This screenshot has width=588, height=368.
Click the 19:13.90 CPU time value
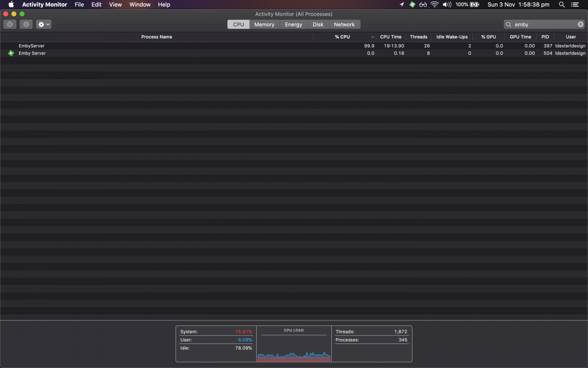[394, 46]
